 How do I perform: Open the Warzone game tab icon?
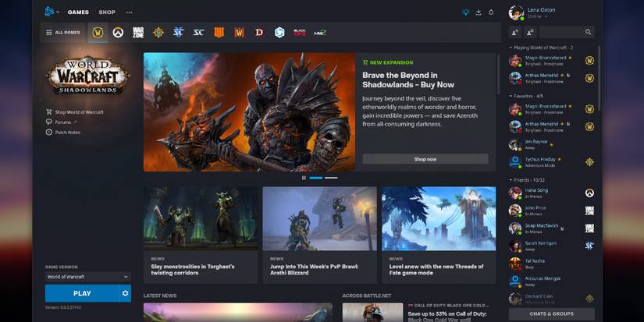tap(138, 33)
